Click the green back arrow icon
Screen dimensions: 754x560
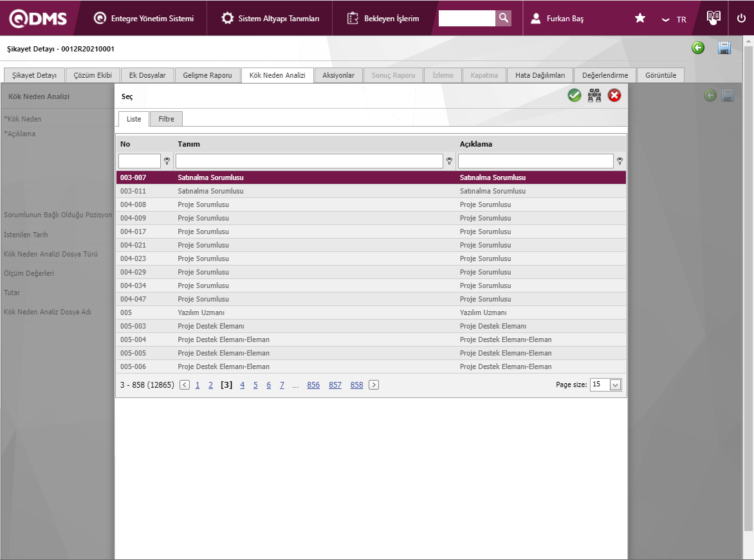coord(698,48)
